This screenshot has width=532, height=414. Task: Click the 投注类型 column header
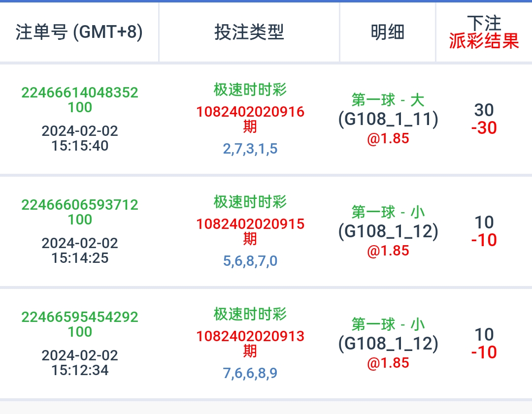click(x=249, y=32)
